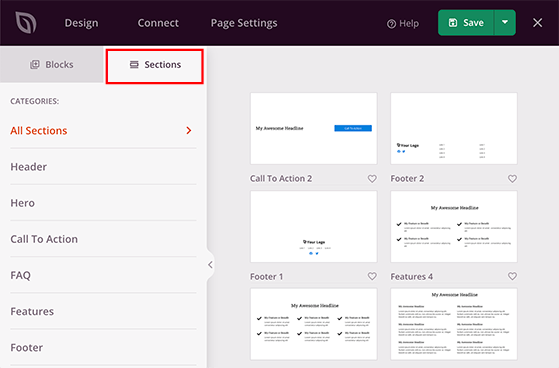Image resolution: width=559 pixels, height=368 pixels.
Task: Click the Footer 2 label
Action: point(407,178)
